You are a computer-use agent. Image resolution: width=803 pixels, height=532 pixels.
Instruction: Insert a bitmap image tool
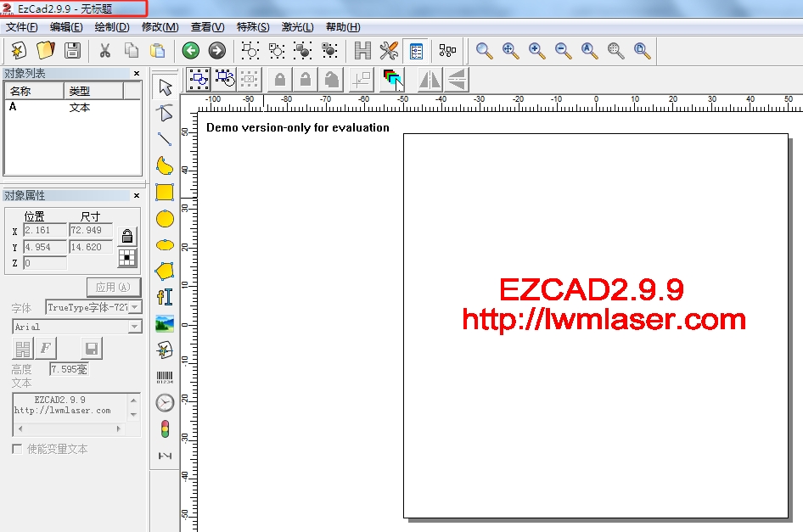tap(165, 323)
